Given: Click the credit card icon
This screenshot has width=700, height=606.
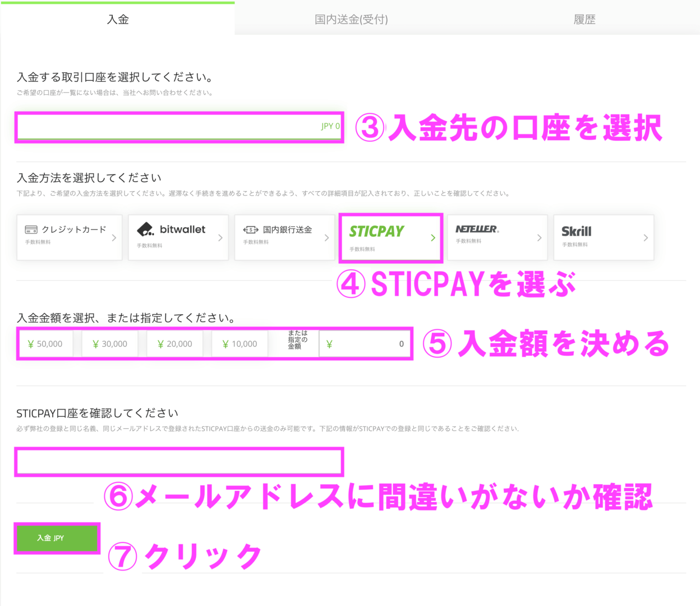Looking at the screenshot, I should tap(31, 229).
